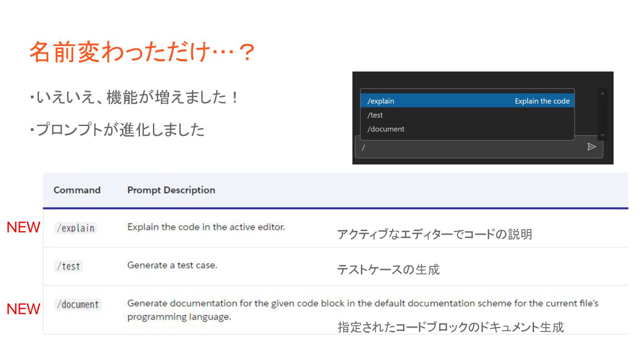Click the NEW label beside /document
The width and height of the screenshot is (644, 362).
(24, 309)
